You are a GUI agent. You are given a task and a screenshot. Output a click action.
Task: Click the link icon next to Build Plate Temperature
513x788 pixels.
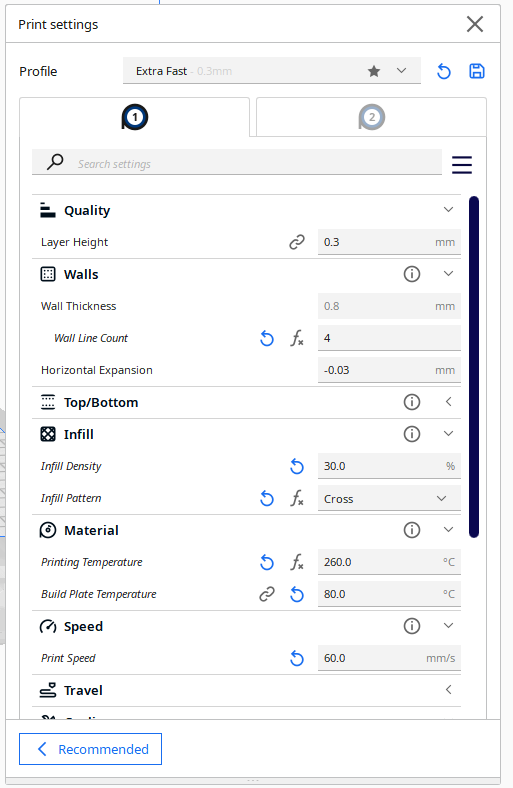267,594
